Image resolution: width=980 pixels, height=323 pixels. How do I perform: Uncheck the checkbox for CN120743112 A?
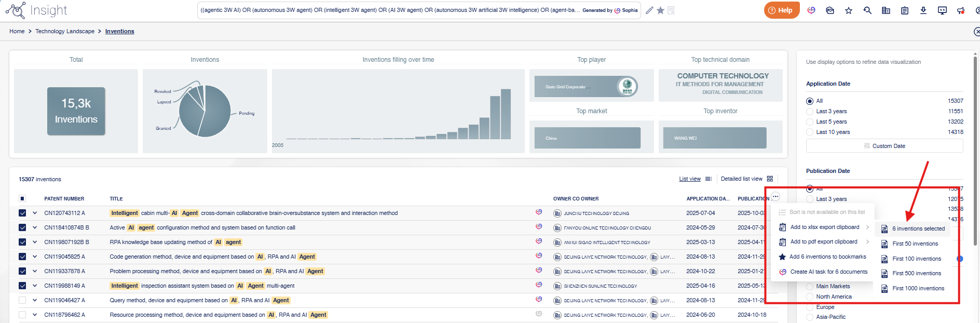tap(22, 213)
